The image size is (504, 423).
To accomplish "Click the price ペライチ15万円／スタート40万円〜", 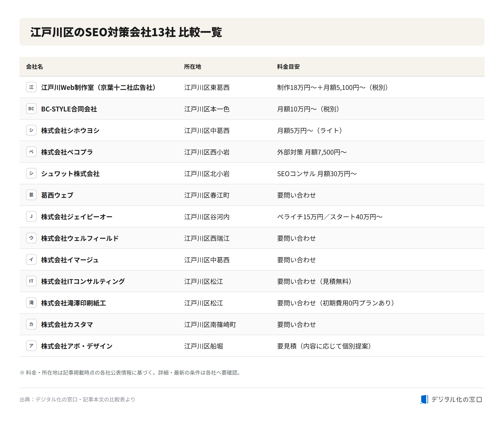I will [x=330, y=217].
